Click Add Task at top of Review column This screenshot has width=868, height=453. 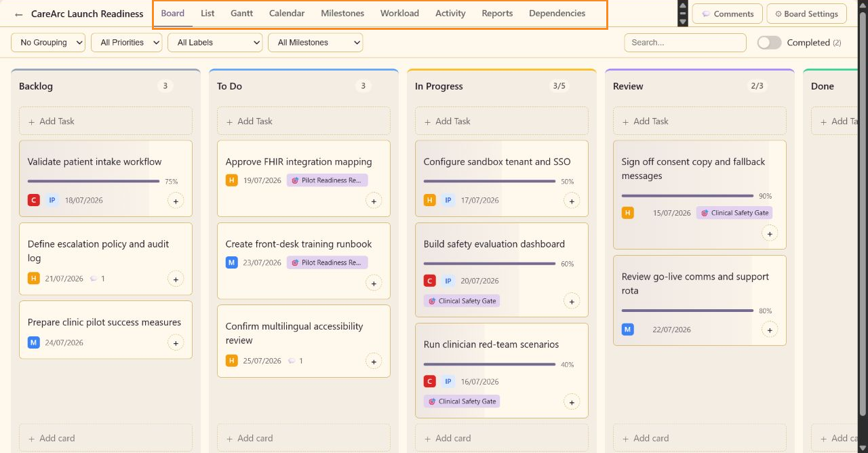(x=700, y=121)
